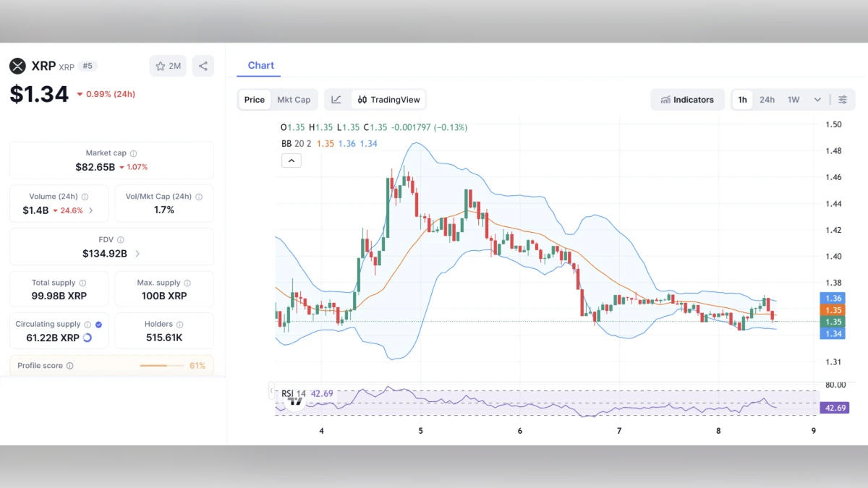This screenshot has width=868, height=488.
Task: Click the share icon next to watchlist
Action: pos(203,65)
